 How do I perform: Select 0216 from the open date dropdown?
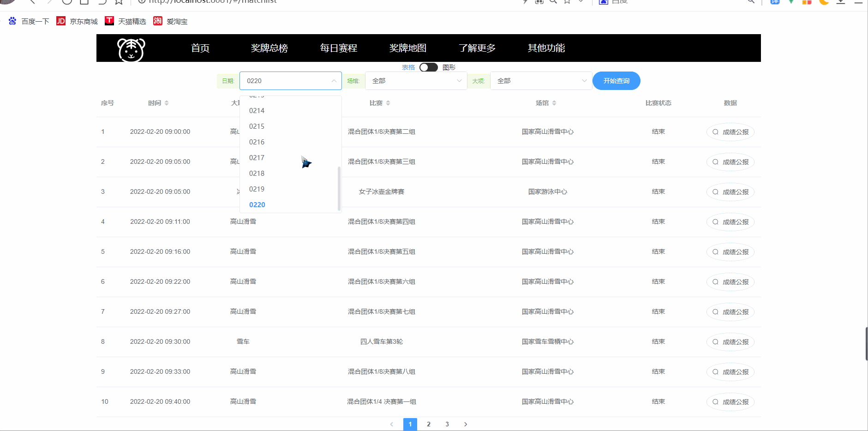pyautogui.click(x=257, y=142)
